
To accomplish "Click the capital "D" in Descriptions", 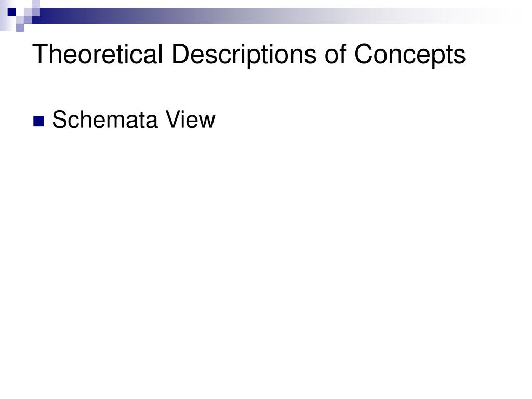I will click(181, 54).
